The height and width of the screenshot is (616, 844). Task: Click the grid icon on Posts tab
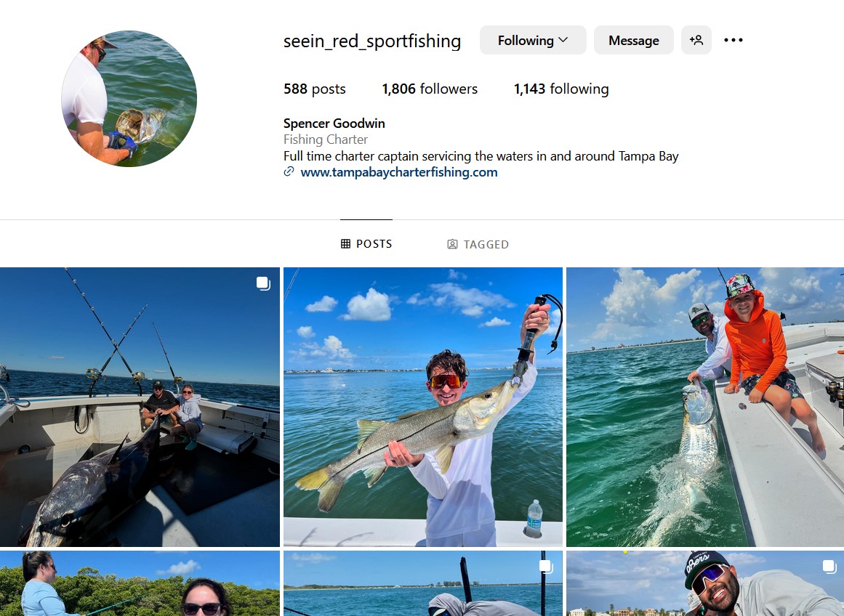(345, 244)
